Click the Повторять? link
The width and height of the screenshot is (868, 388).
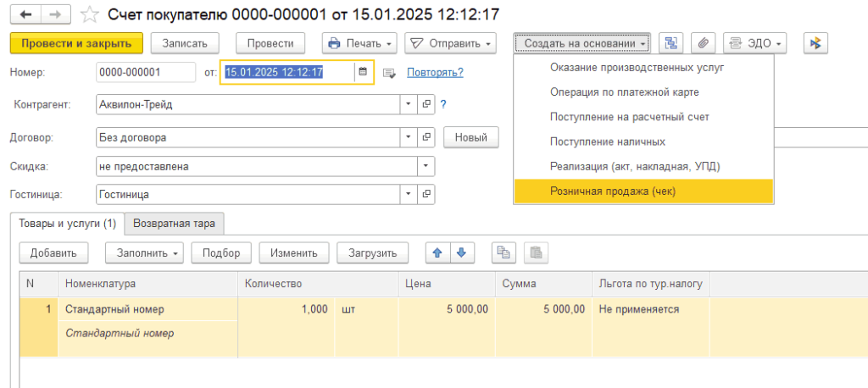click(x=435, y=72)
